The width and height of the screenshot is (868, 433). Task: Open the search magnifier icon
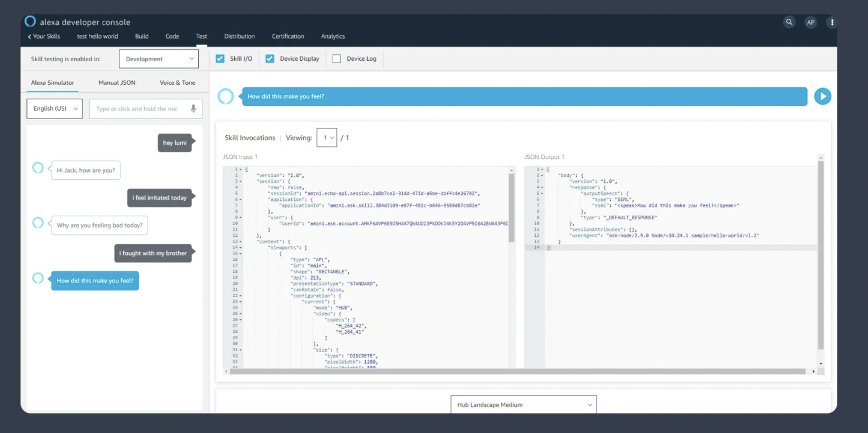click(789, 22)
